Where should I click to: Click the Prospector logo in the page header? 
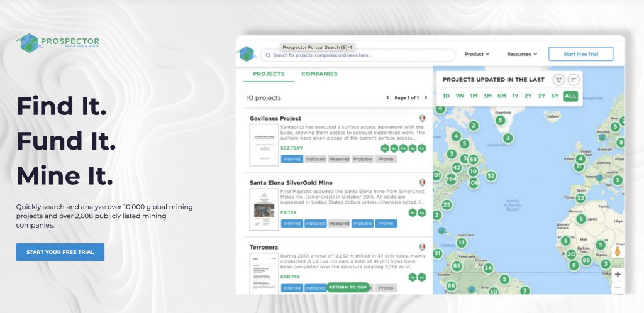(59, 43)
